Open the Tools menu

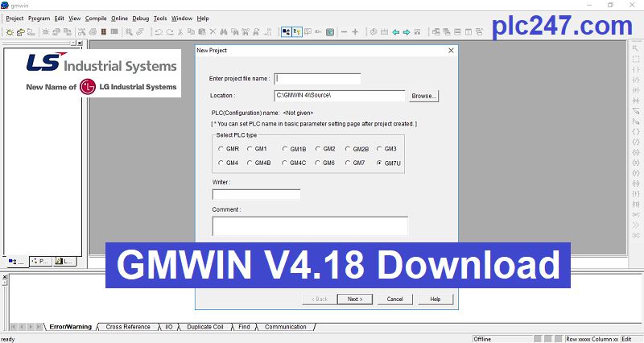(x=160, y=19)
